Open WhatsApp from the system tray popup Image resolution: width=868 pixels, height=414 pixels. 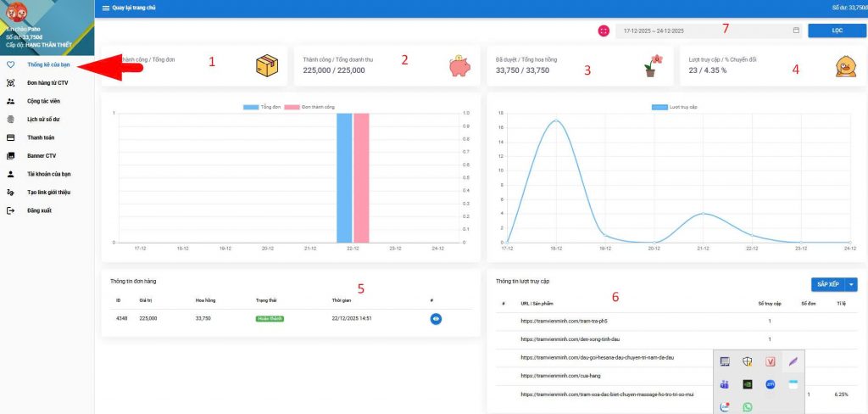pyautogui.click(x=748, y=406)
